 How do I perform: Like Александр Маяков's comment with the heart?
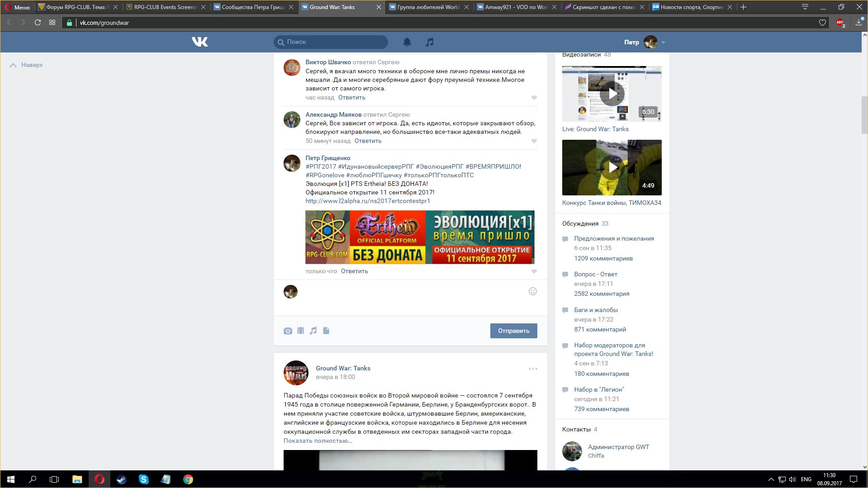pyautogui.click(x=534, y=141)
